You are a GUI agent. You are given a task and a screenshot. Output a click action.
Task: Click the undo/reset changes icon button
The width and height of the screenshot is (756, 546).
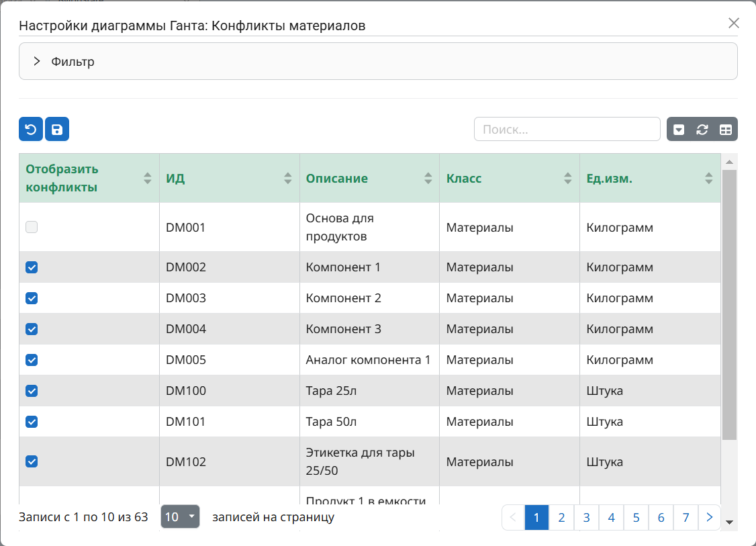click(x=31, y=129)
